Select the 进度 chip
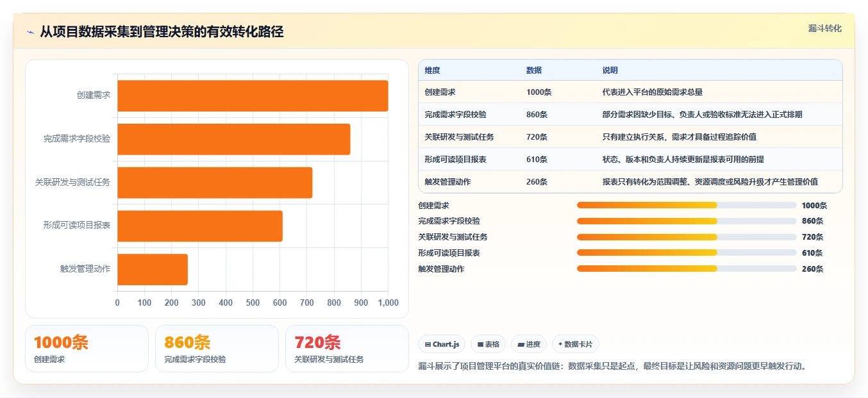 pos(529,344)
